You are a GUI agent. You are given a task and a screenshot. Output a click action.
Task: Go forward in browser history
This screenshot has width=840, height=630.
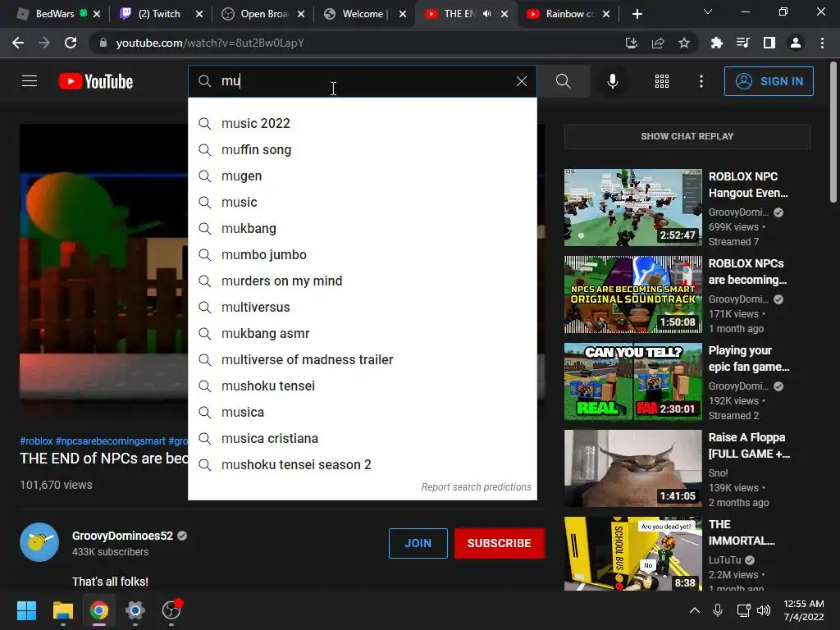(44, 43)
